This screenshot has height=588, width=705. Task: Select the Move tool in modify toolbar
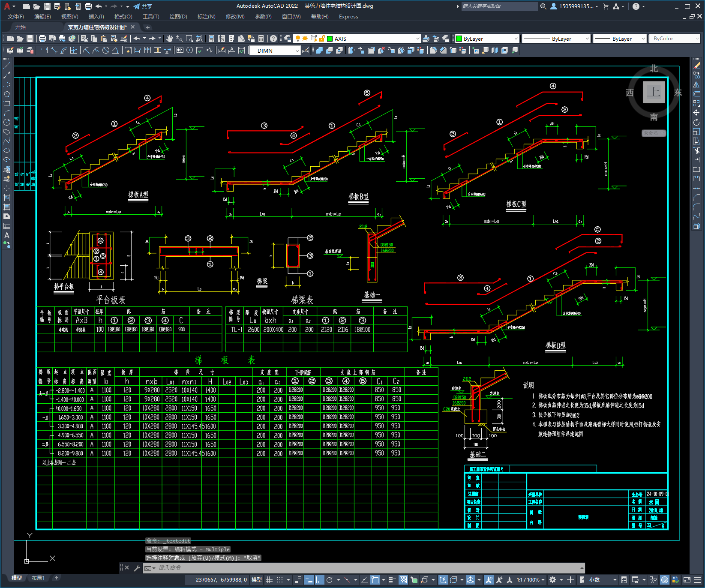tap(696, 113)
